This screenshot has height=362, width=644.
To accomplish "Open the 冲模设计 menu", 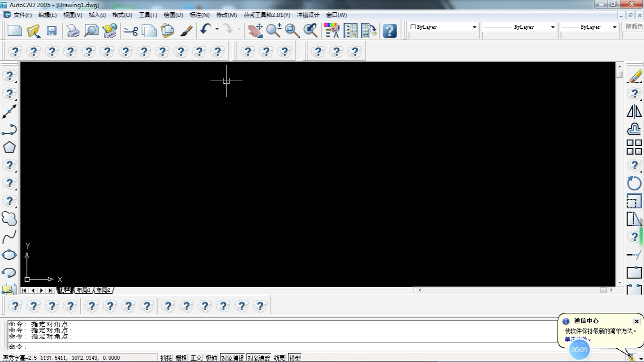I will click(x=308, y=15).
